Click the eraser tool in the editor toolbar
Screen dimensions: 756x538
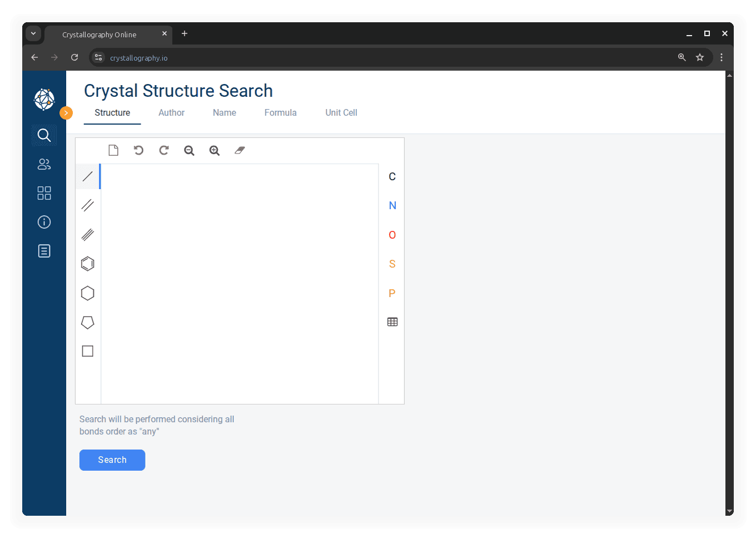(240, 150)
